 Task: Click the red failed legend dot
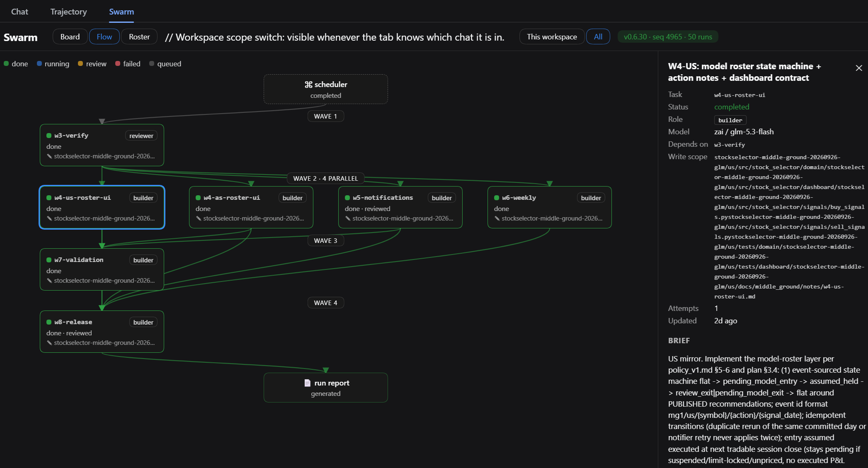118,63
